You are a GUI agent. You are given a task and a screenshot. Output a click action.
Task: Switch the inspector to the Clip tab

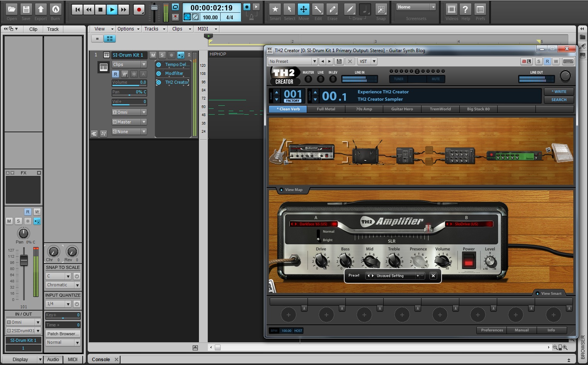tap(33, 29)
